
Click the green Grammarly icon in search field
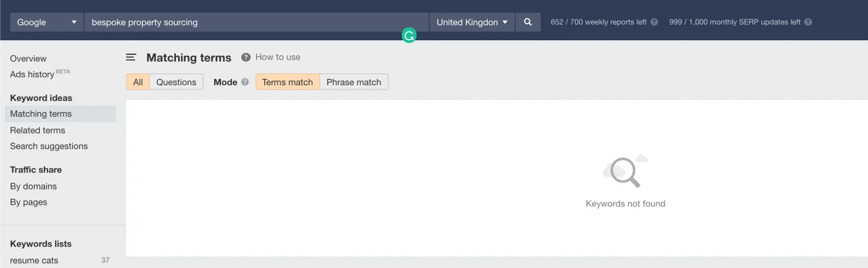409,36
